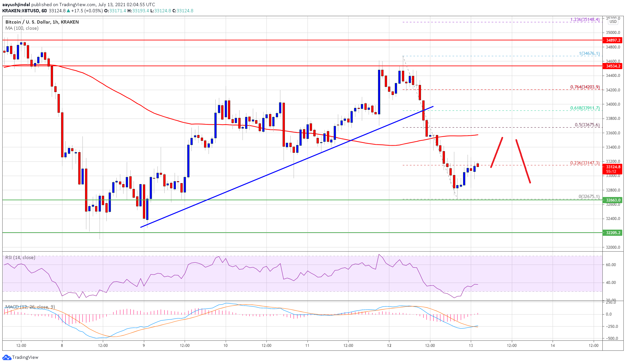Screen dimensions: 626x364
Task: Click the TradingView logo icon
Action: click(6, 357)
